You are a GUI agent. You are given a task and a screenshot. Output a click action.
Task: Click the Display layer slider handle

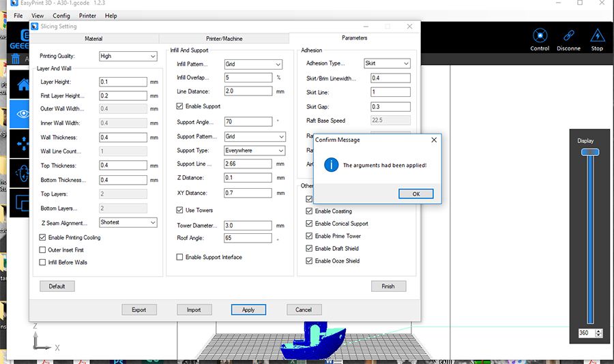(x=589, y=152)
